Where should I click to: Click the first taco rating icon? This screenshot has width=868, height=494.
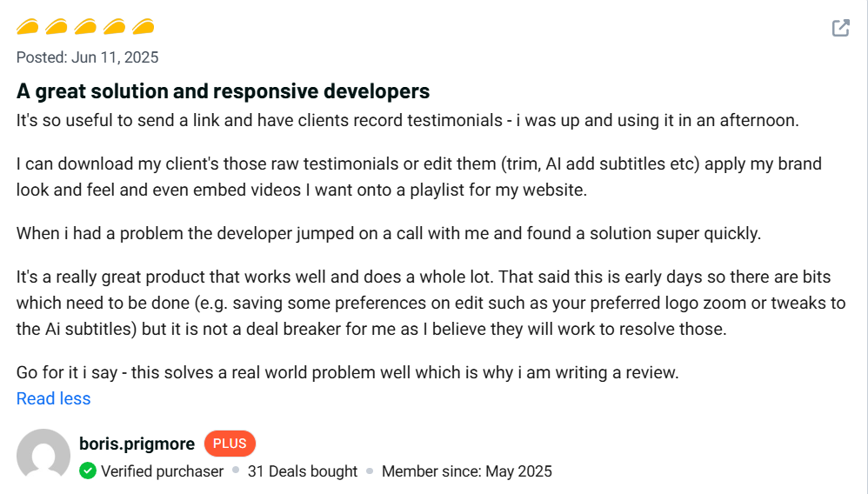point(28,27)
